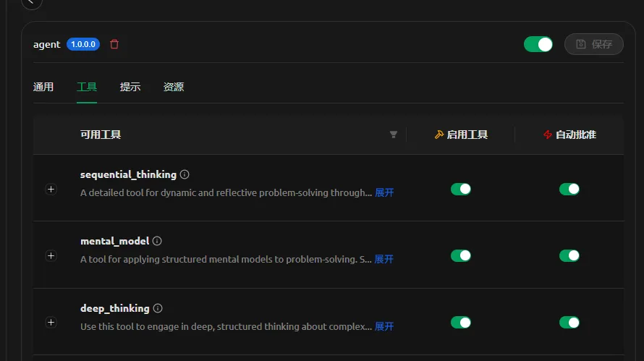Turn off auto-approve for sequential_thinking
Screen dimensions: 644x361
(569, 189)
